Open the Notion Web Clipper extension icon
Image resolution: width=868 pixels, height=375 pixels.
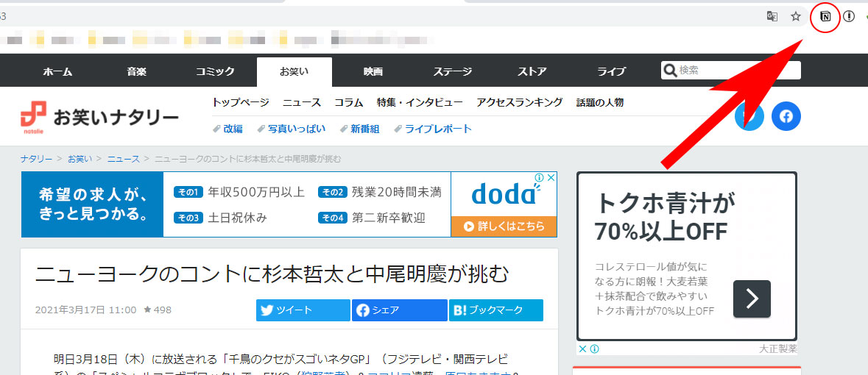pyautogui.click(x=825, y=17)
